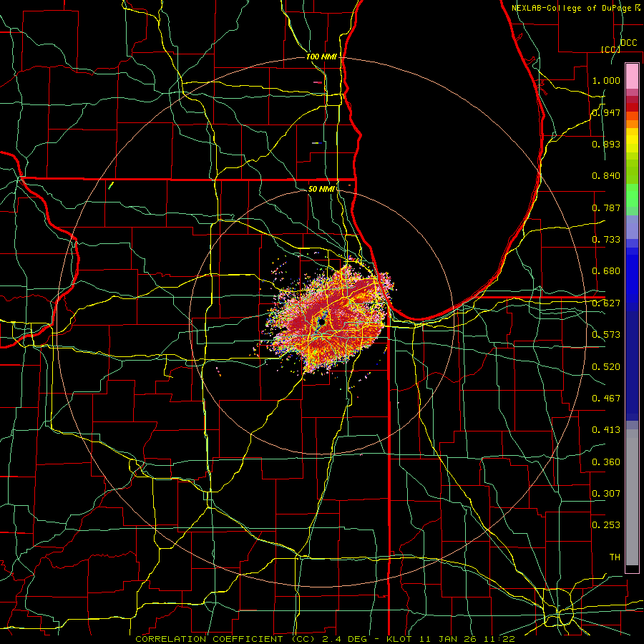Click the black radar site hole in the echo
Image resolution: width=644 pixels, height=644 pixels.
click(x=322, y=323)
